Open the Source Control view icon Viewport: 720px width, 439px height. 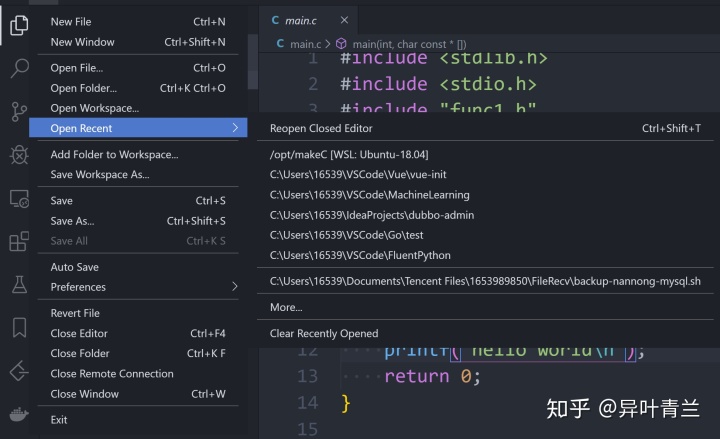point(19,112)
